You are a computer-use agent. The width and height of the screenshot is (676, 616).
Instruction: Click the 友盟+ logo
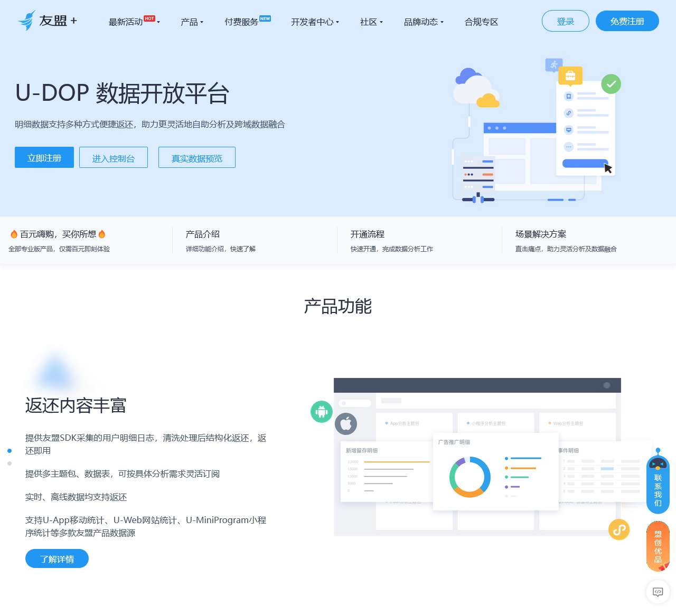click(48, 21)
